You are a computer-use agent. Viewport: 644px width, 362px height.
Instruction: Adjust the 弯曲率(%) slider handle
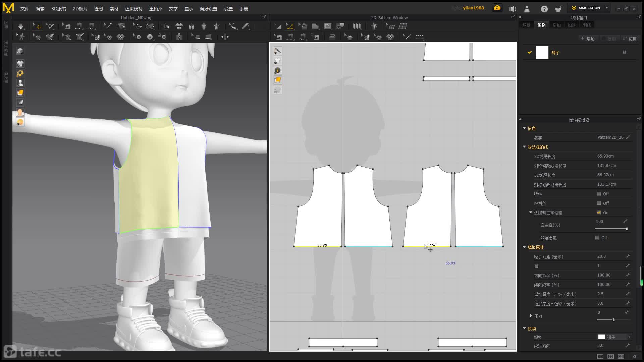(627, 229)
